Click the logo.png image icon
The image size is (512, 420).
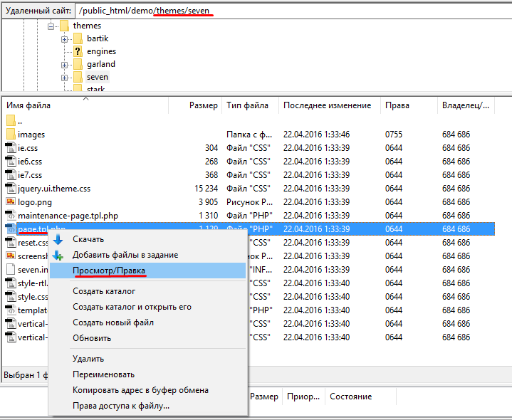(x=11, y=201)
